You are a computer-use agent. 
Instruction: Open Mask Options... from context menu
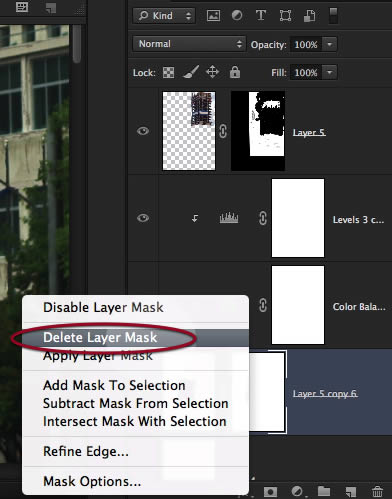coord(135,481)
